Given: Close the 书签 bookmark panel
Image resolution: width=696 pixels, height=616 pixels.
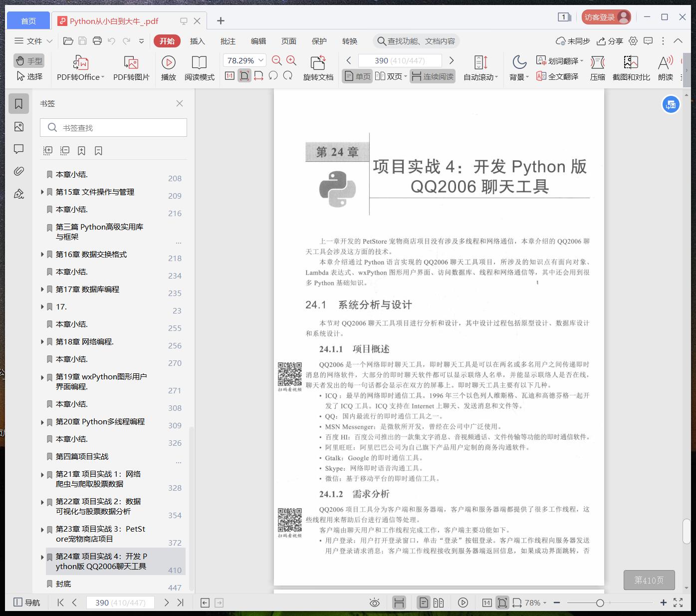Looking at the screenshot, I should click(x=180, y=103).
